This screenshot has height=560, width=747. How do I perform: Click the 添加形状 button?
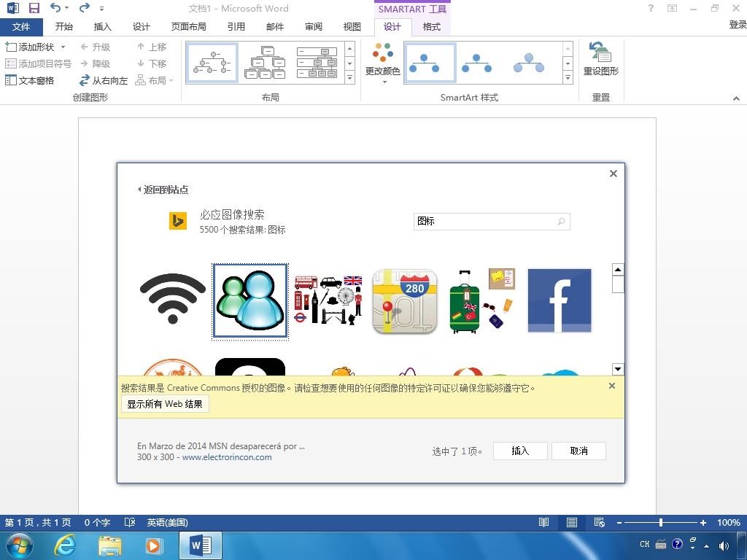[x=29, y=47]
